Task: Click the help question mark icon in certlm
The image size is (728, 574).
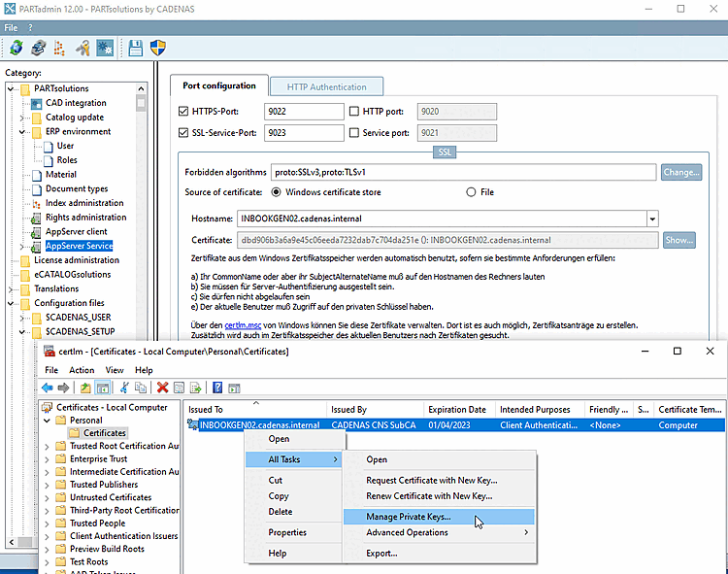Action: 218,388
